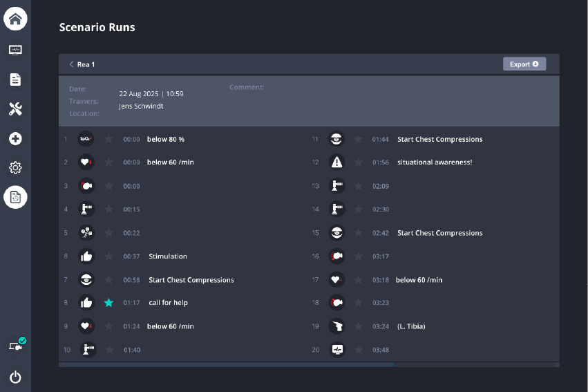Star the (L. Tibia) event
588x392 pixels.
click(x=358, y=326)
